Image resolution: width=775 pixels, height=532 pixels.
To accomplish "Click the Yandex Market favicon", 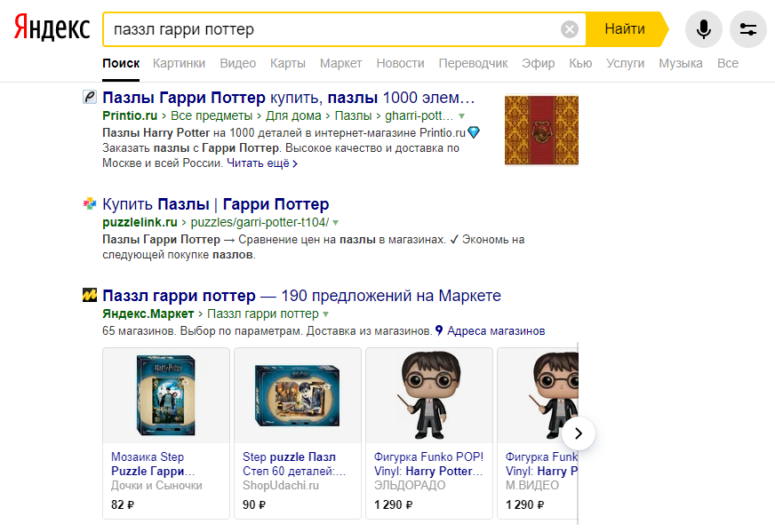I will 90,295.
